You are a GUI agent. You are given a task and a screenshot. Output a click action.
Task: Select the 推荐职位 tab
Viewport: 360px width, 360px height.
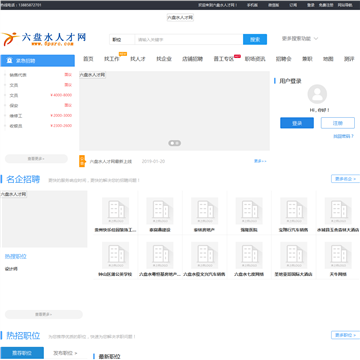(22, 353)
